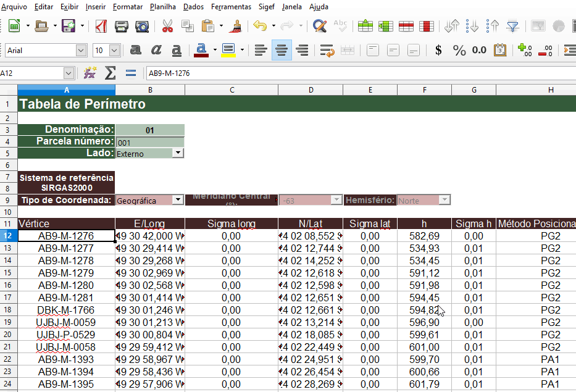Open the Function Wizard icon
Image resolution: width=576 pixels, height=392 pixels.
[x=90, y=73]
